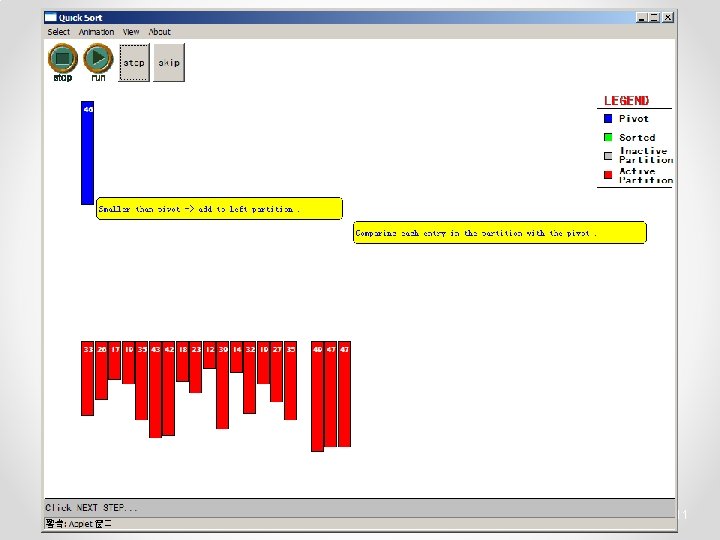
Task: Click the red bar labeled 33
Action: click(x=88, y=378)
